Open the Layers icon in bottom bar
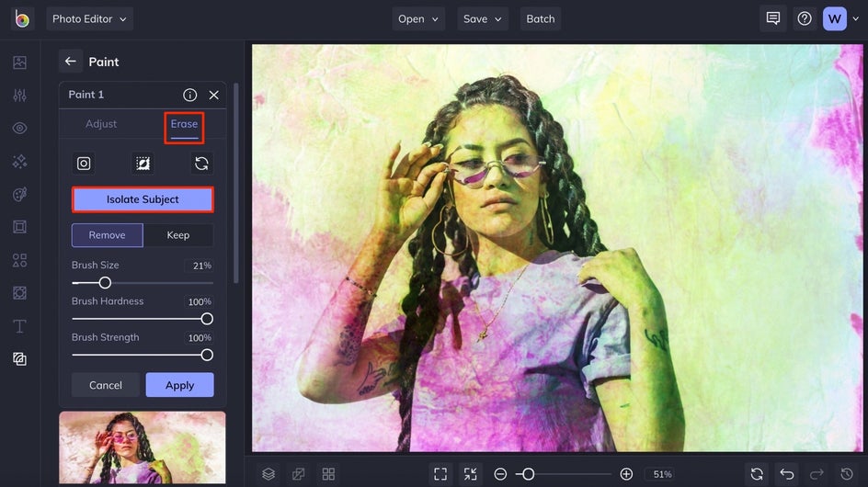This screenshot has width=868, height=487. coord(268,474)
